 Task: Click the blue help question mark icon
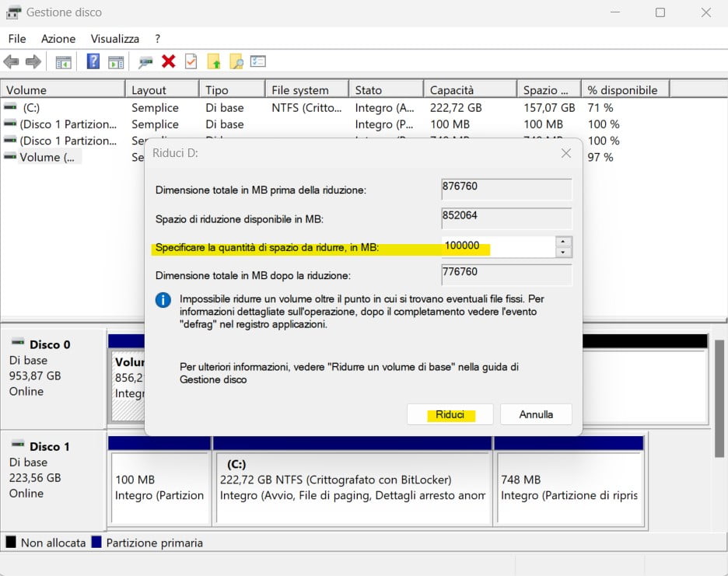pyautogui.click(x=93, y=61)
